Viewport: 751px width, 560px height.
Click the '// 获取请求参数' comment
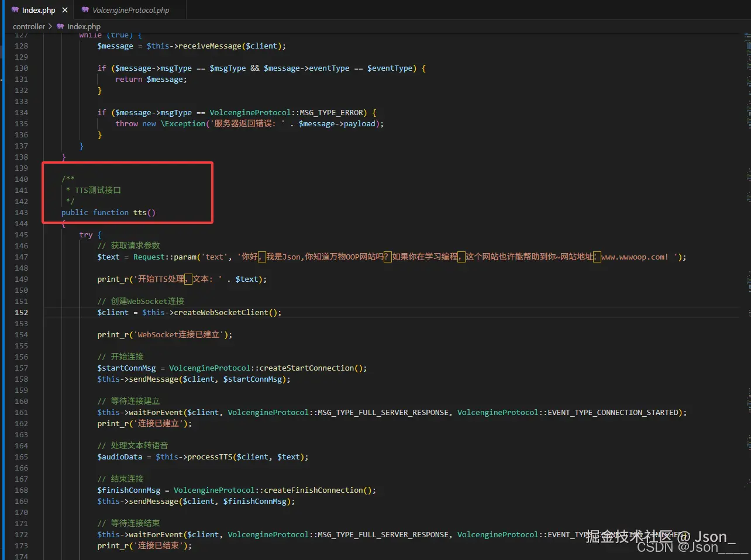128,246
